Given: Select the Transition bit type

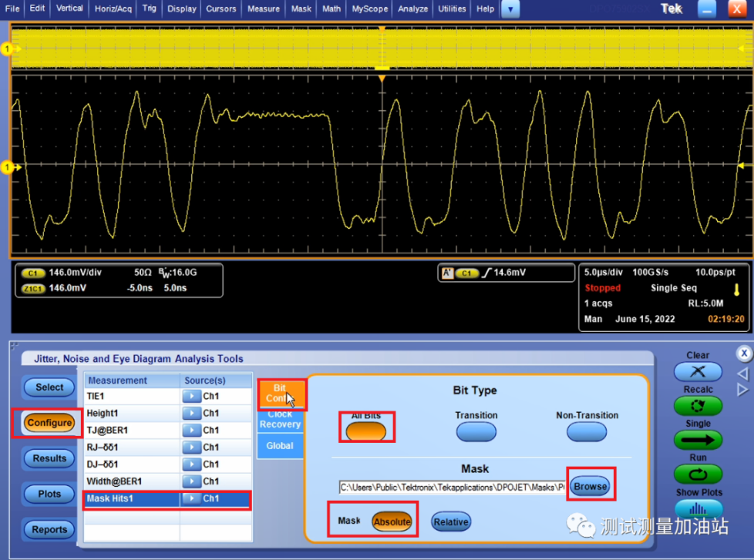Looking at the screenshot, I should pos(476,432).
